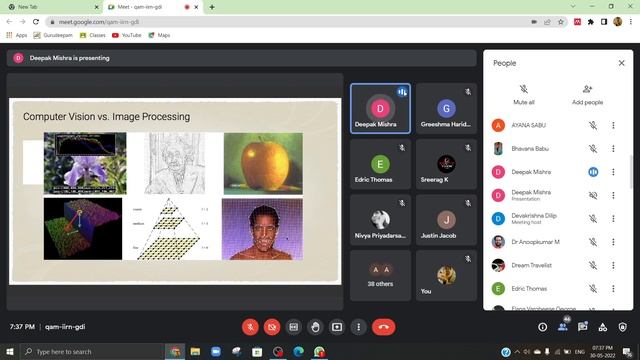Click Mute all in People panel

click(x=524, y=94)
